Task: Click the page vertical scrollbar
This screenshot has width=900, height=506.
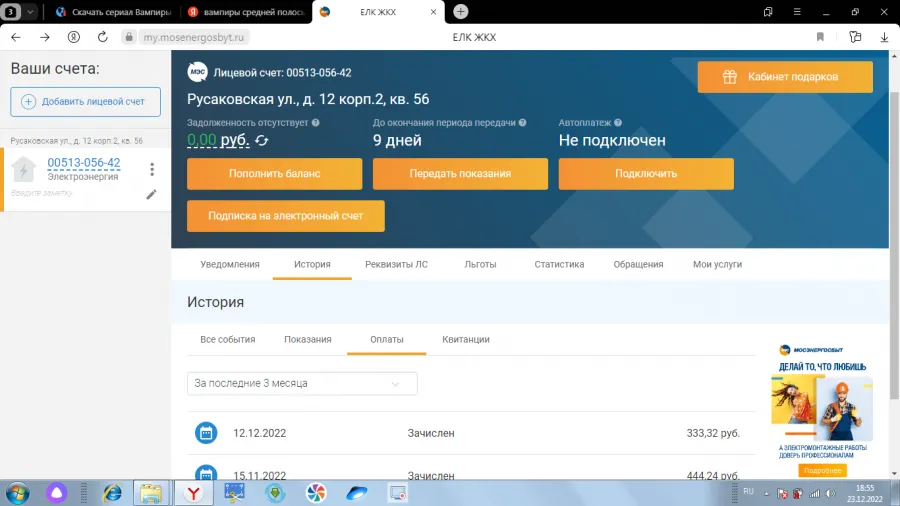Action: tap(894, 245)
